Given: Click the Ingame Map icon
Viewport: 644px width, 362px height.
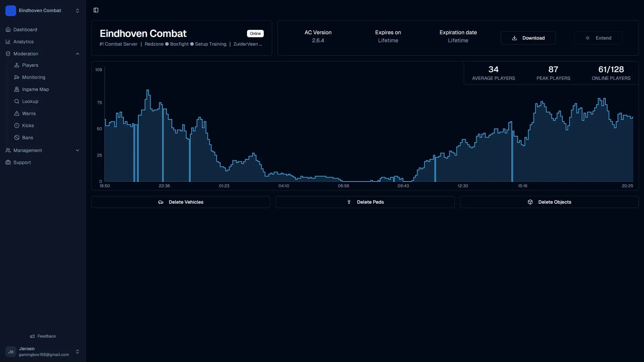Looking at the screenshot, I should [17, 89].
